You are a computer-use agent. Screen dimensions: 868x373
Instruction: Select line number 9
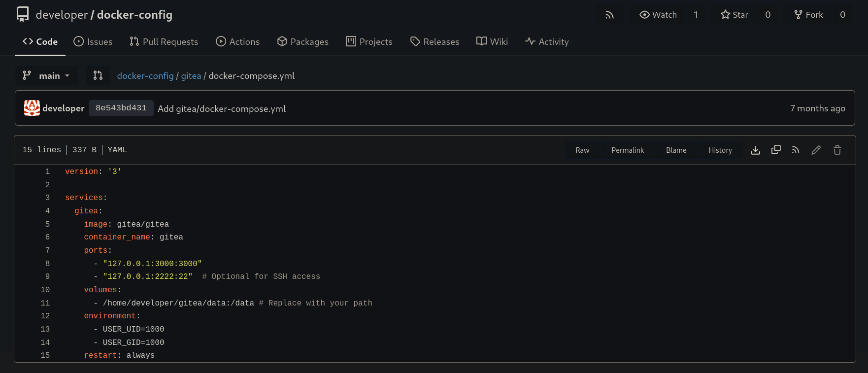[x=47, y=276]
